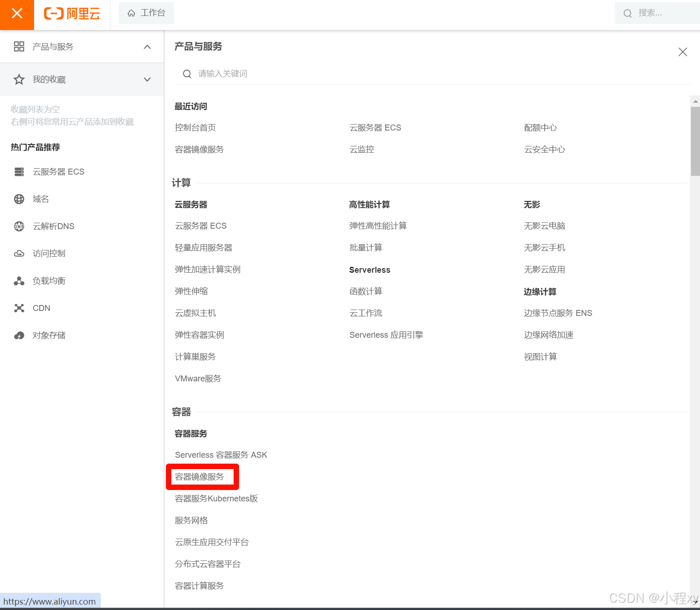Open 轻量应用服务器 link
700x610 pixels.
(x=204, y=248)
